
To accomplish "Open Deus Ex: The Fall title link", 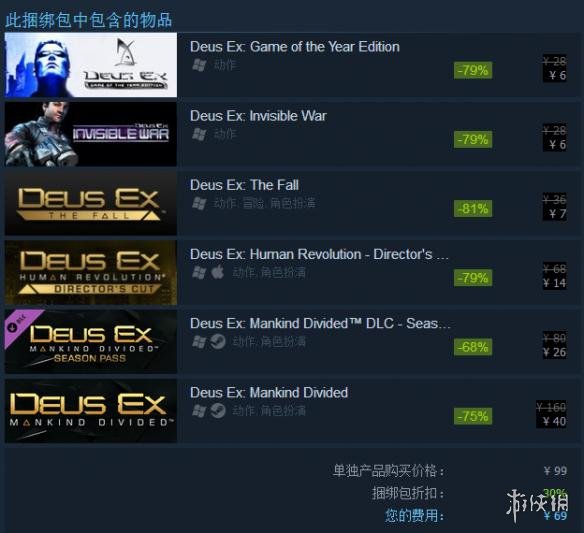I will (244, 185).
